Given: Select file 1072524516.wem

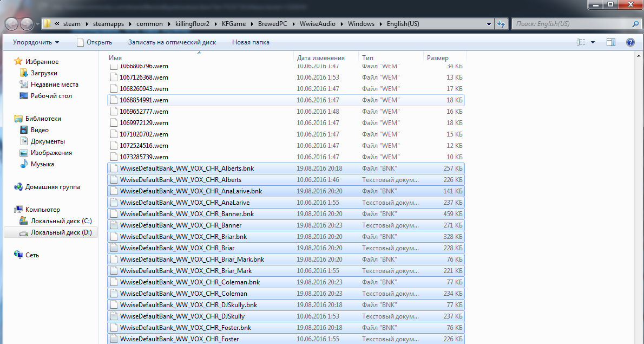Looking at the screenshot, I should (286, 146).
